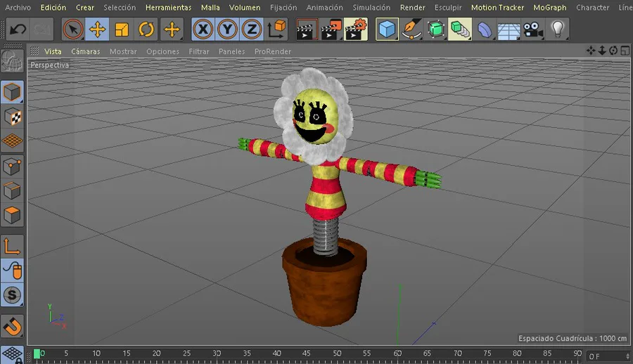Switch to Edges mode
Screen dimensions: 633x364
tap(12, 190)
